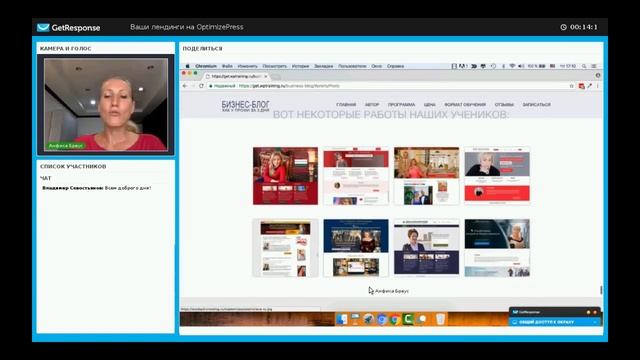Image resolution: width=640 pixels, height=360 pixels.
Task: Click the volume icon in the macOS menu bar
Action: point(521,66)
